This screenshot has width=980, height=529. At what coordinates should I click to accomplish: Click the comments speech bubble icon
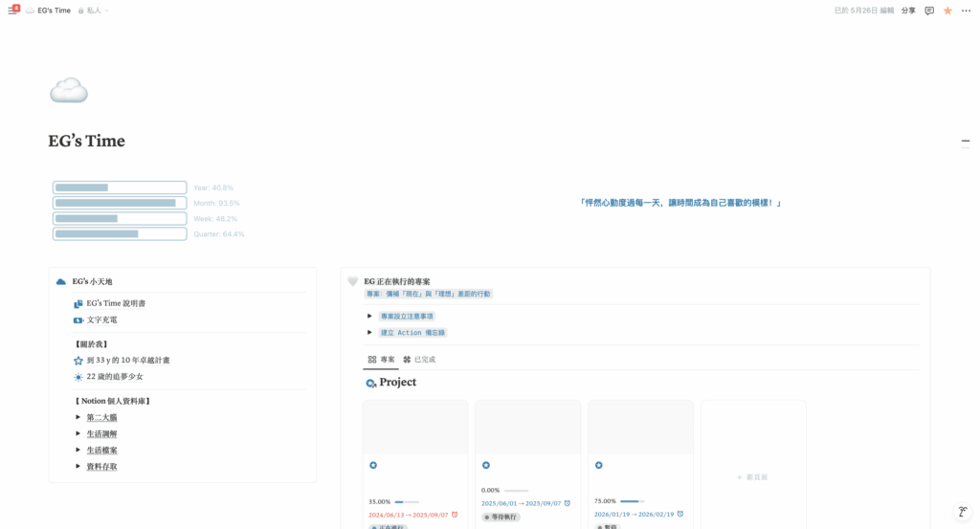pos(929,11)
